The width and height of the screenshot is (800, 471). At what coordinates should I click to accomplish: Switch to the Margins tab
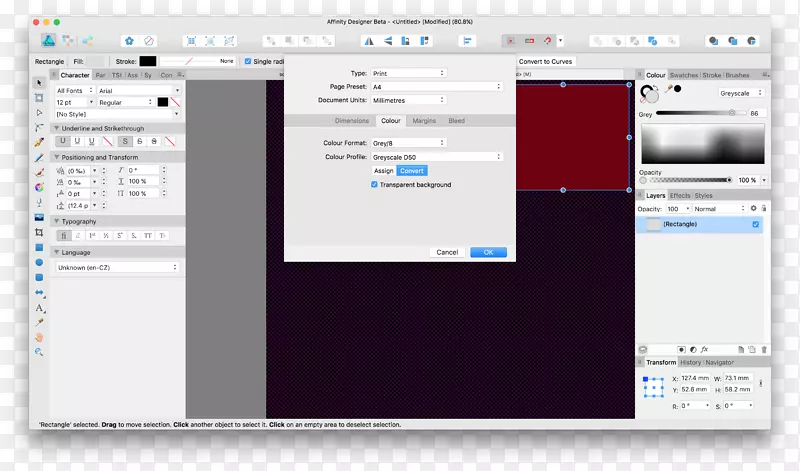point(424,121)
